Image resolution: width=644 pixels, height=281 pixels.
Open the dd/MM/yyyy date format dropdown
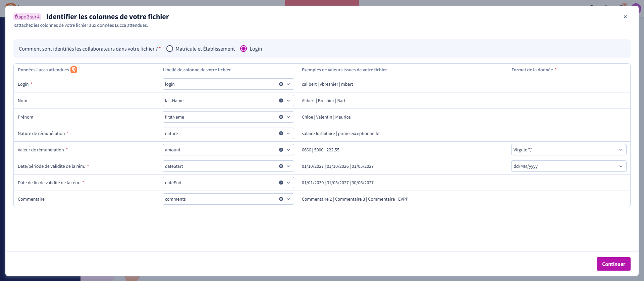pyautogui.click(x=569, y=166)
